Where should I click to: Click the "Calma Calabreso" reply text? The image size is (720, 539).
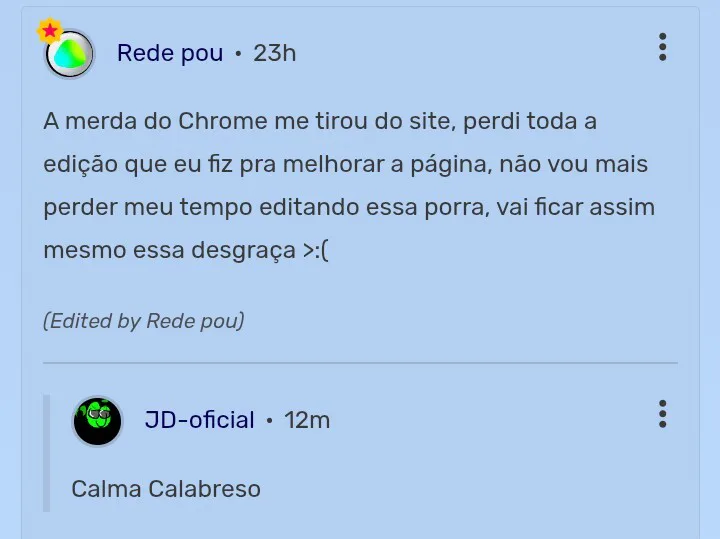pos(166,489)
